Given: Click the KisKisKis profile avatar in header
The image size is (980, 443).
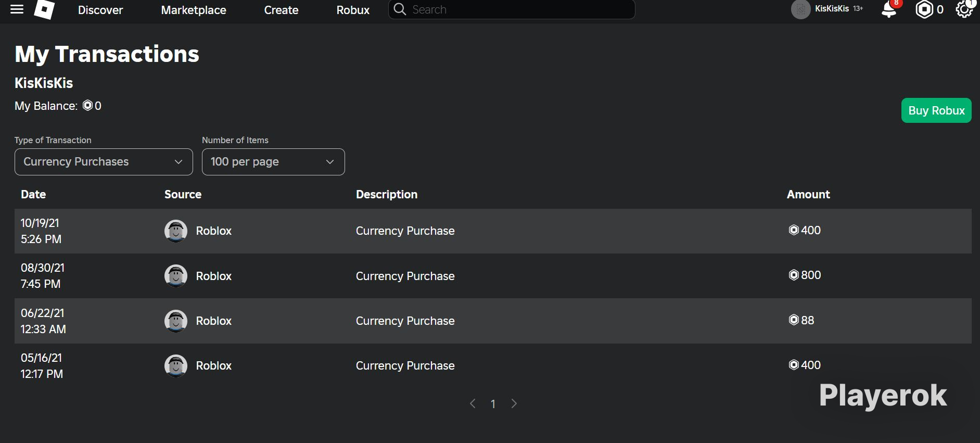Looking at the screenshot, I should coord(800,9).
